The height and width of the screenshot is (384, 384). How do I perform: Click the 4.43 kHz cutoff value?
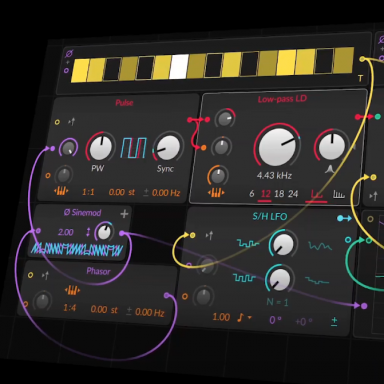tap(274, 175)
